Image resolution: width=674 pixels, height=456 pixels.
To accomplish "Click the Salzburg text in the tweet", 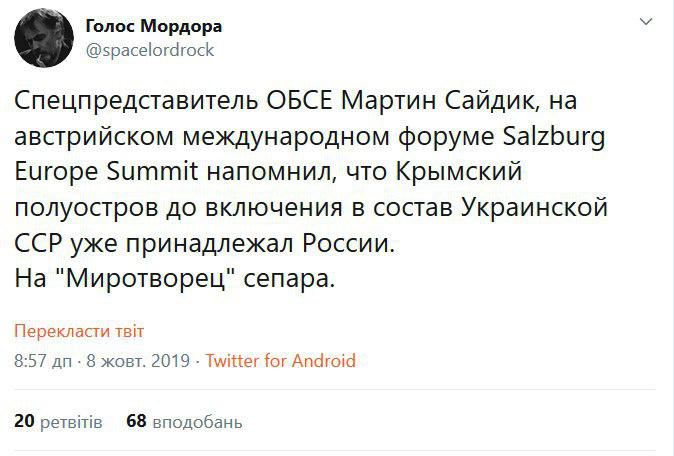I will tap(554, 137).
